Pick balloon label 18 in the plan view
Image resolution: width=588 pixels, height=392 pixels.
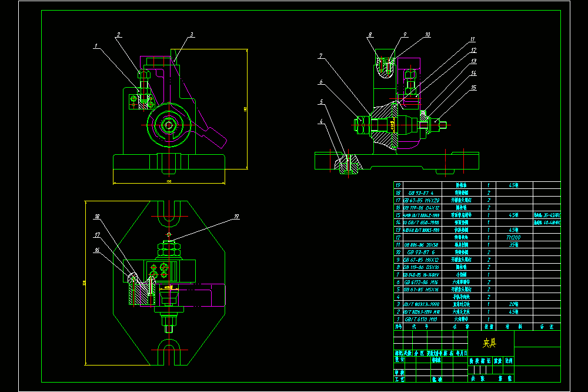[97, 216]
